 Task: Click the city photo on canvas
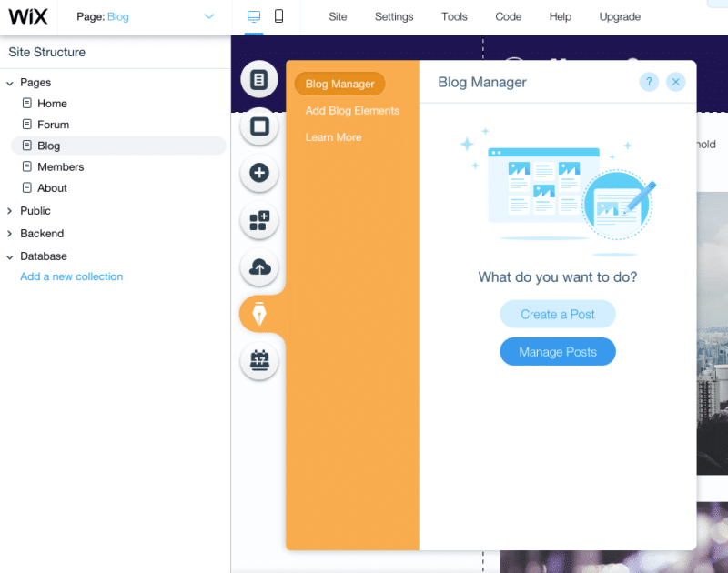(x=713, y=333)
